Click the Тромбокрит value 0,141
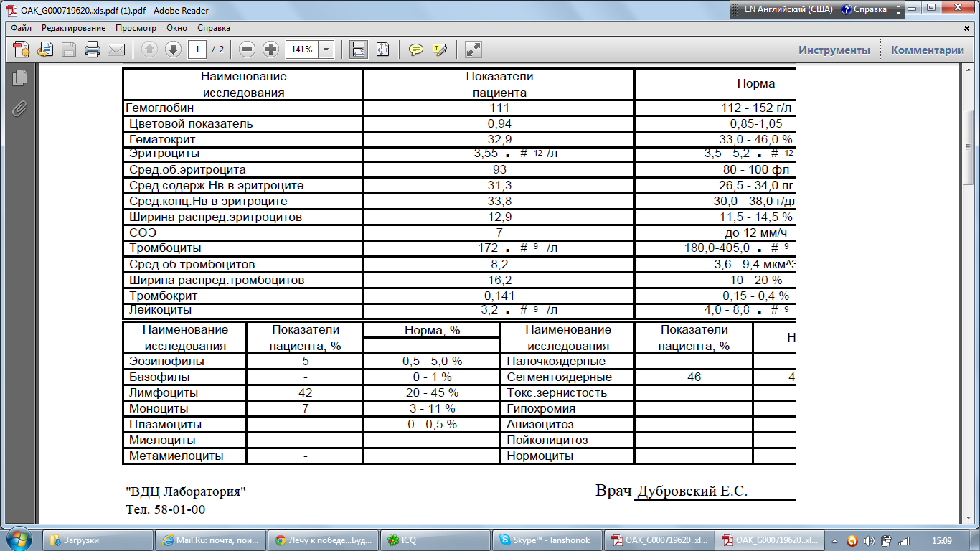 coord(499,296)
